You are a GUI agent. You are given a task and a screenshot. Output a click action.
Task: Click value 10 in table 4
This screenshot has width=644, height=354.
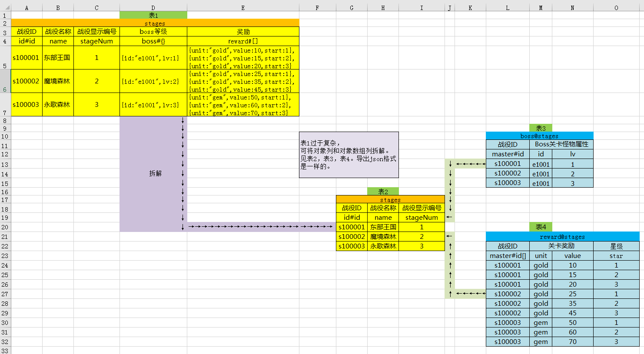pyautogui.click(x=573, y=265)
